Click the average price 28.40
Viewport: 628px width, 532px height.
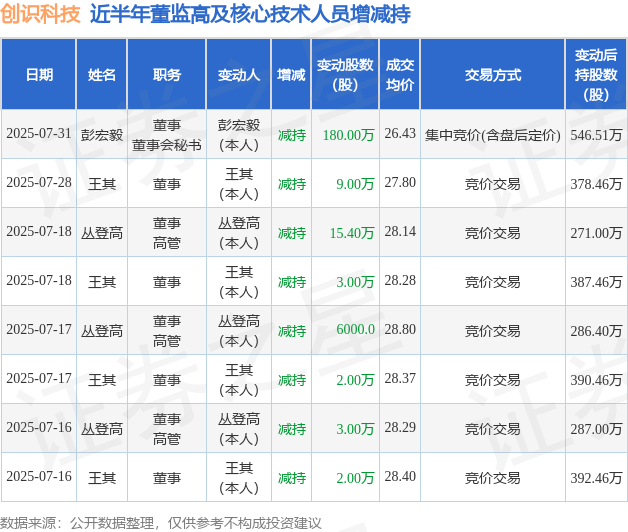(400, 476)
